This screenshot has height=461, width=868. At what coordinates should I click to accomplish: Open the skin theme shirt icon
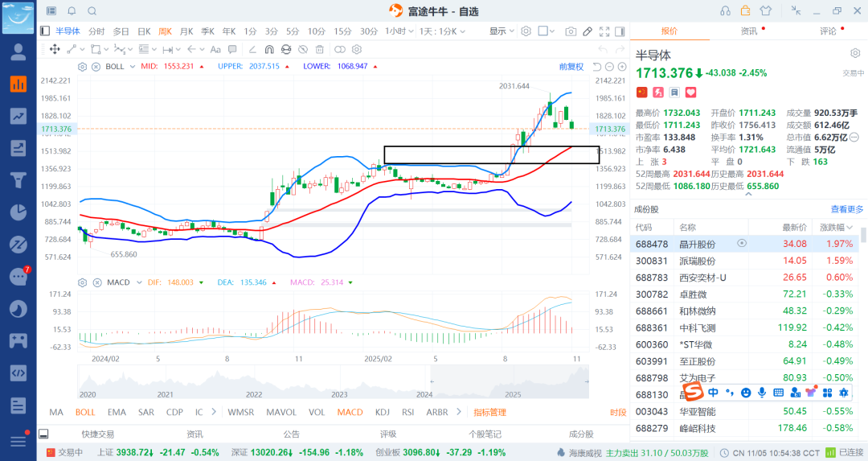coord(764,11)
